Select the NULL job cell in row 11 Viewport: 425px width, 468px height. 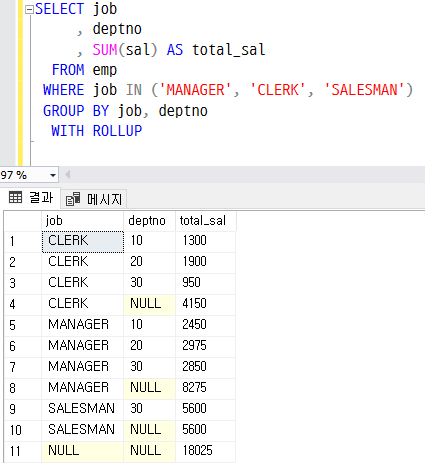(82, 451)
